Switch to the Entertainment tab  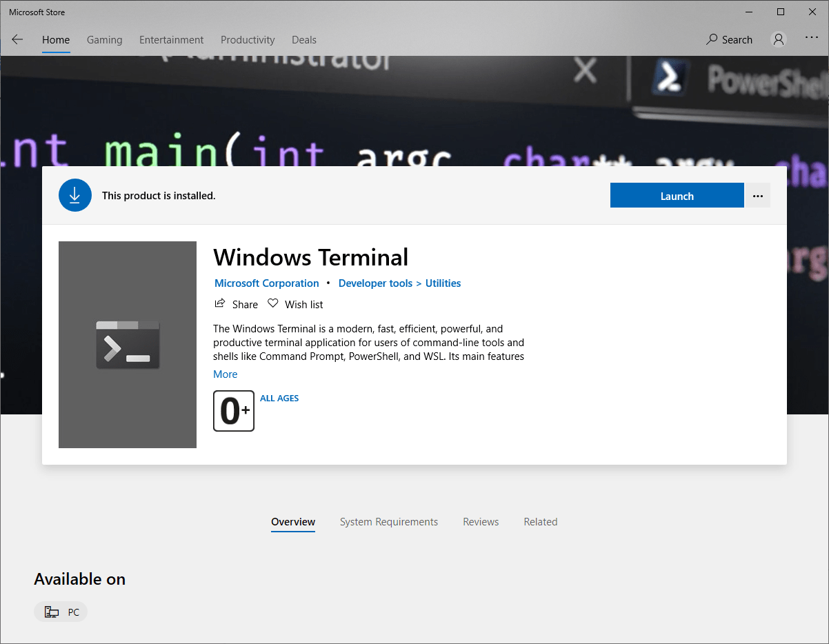pos(171,40)
